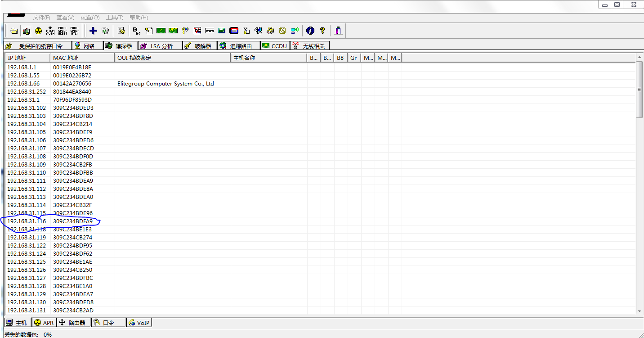
Task: Sort by the IP 地址 column header
Action: (28, 58)
